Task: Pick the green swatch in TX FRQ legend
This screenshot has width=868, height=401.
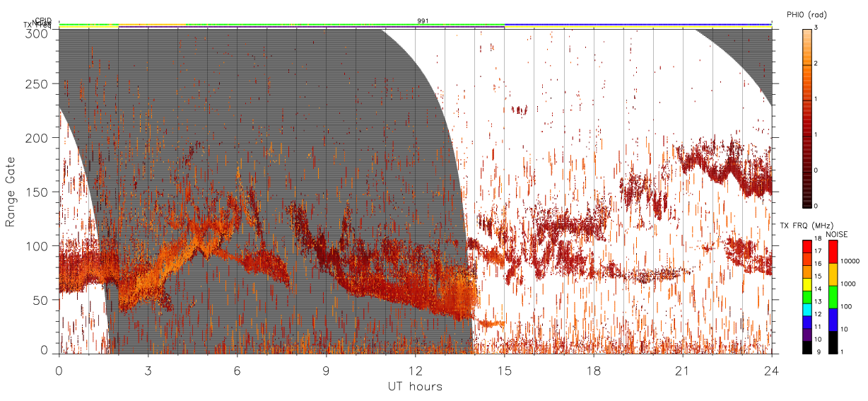Action: tap(807, 296)
